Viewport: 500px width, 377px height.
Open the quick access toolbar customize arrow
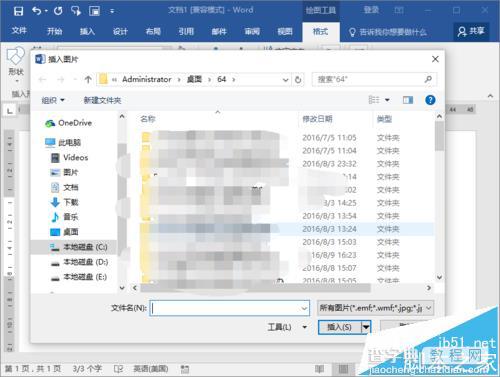point(112,11)
